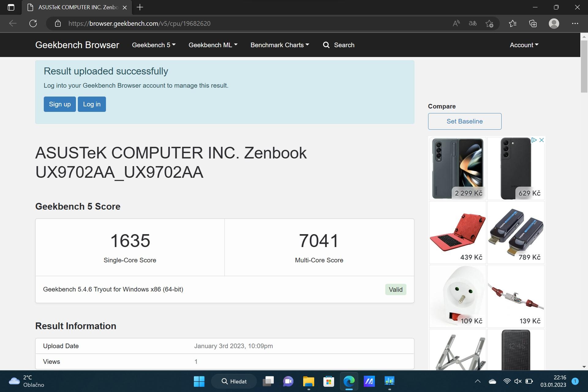This screenshot has height=392, width=588.
Task: View site info lock icon
Action: (58, 24)
